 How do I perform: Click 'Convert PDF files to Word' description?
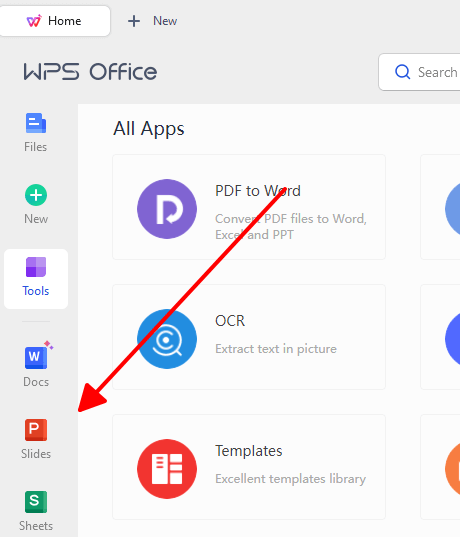click(291, 226)
